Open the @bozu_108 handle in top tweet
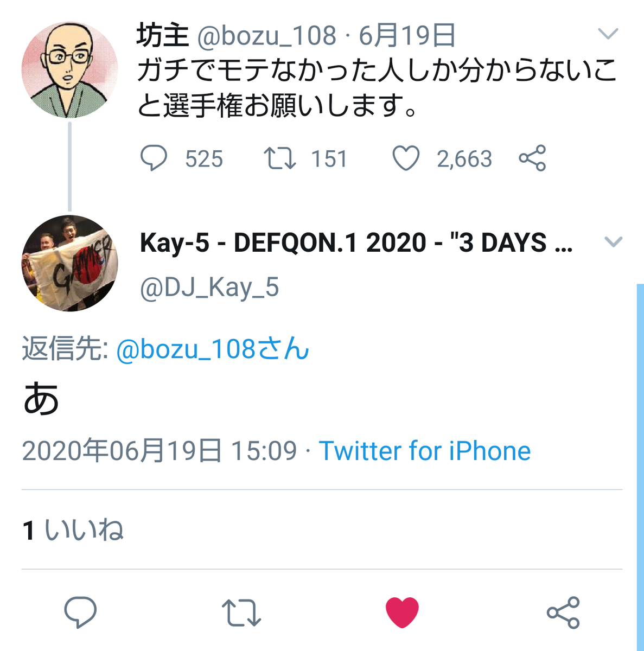This screenshot has height=651, width=644. tap(266, 36)
